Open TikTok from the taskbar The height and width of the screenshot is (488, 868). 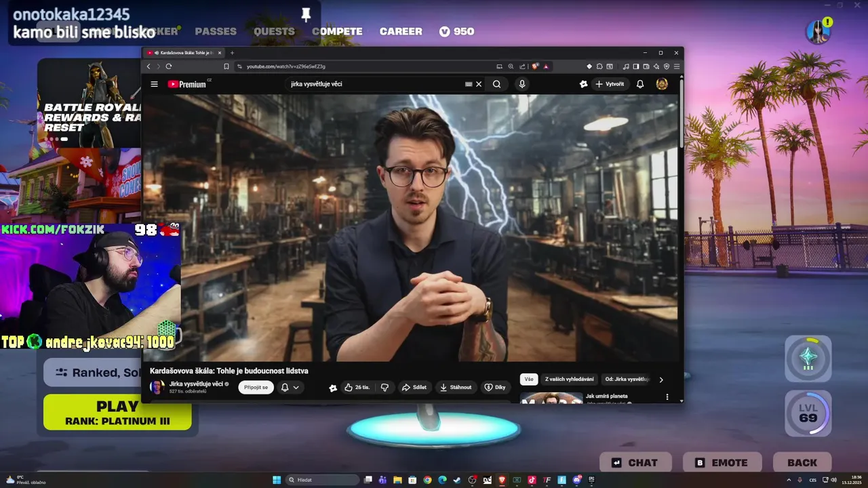[532, 480]
